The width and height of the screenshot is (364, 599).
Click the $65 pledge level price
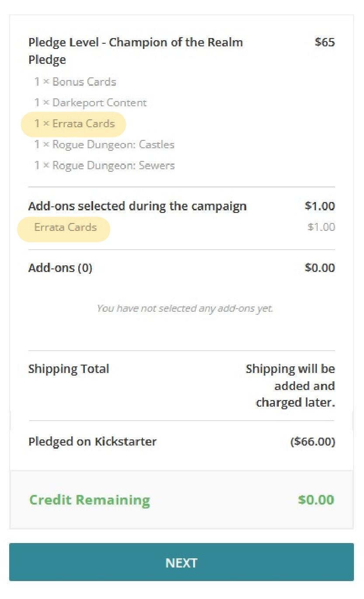pyautogui.click(x=324, y=42)
